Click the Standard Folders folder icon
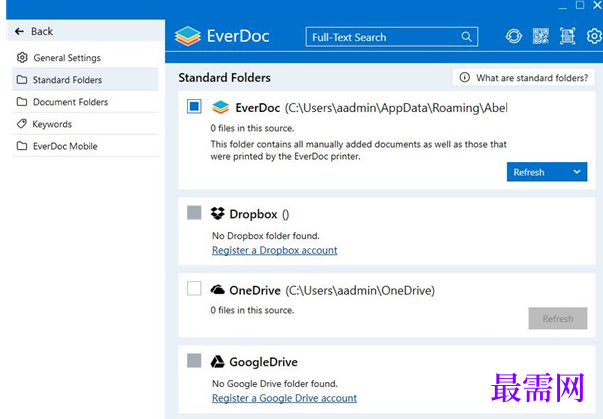The height and width of the screenshot is (419, 603). (22, 80)
